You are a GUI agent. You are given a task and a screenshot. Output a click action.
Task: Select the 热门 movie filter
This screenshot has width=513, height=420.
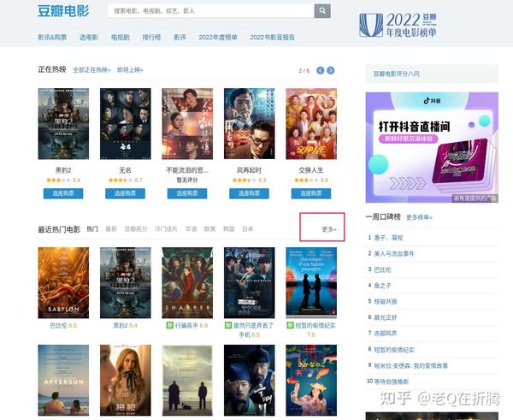tap(92, 229)
